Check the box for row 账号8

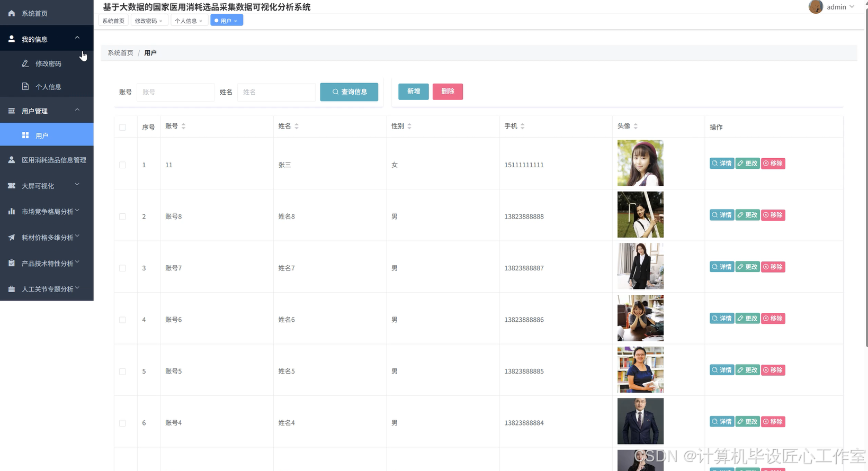click(x=122, y=216)
